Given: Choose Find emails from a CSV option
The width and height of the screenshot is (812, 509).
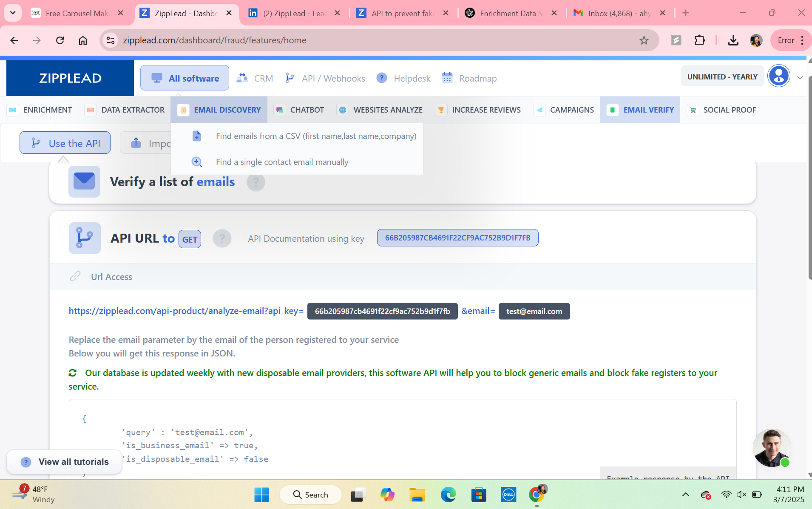Looking at the screenshot, I should coord(297,136).
